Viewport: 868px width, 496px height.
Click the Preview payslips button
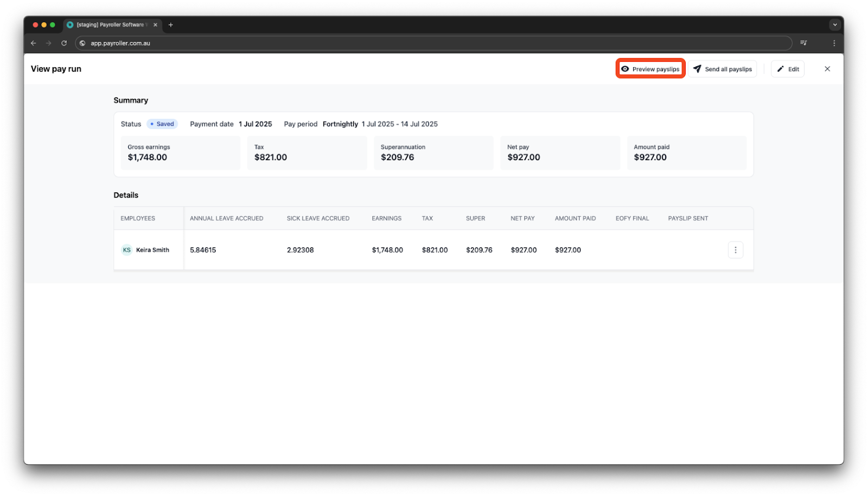(x=650, y=69)
